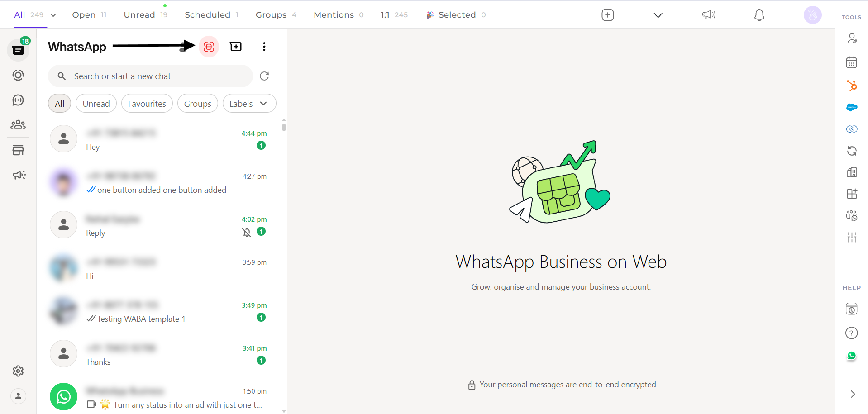Open the purple user avatar in top bar
The height and width of the screenshot is (414, 868).
(x=813, y=15)
